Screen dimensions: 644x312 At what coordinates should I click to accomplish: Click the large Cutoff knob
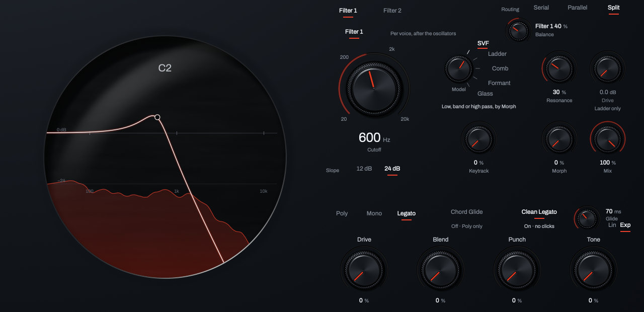[x=374, y=89]
